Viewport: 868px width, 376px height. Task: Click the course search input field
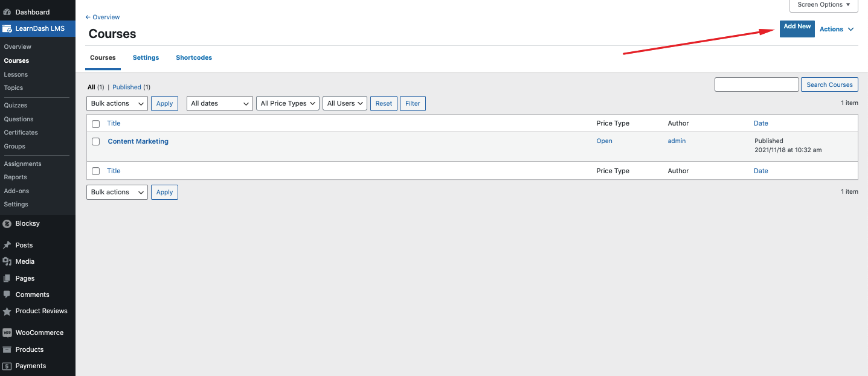click(756, 84)
